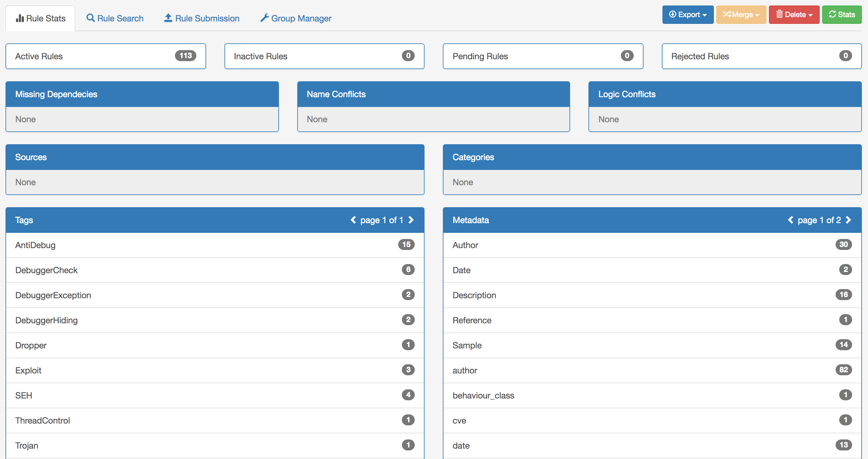Go to next page of Metadata panel
868x459 pixels.
848,220
